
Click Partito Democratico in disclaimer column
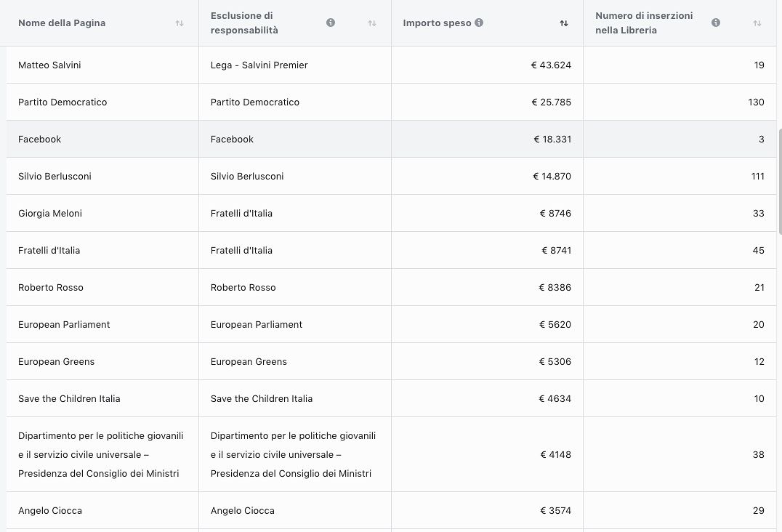[x=255, y=102]
